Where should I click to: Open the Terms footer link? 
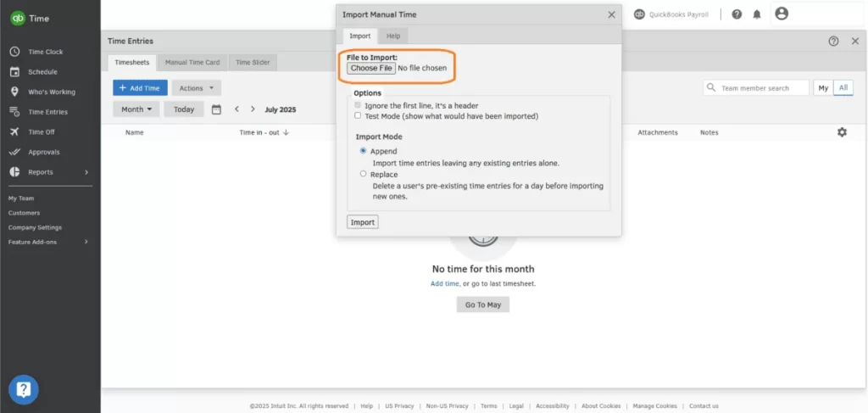[489, 406]
